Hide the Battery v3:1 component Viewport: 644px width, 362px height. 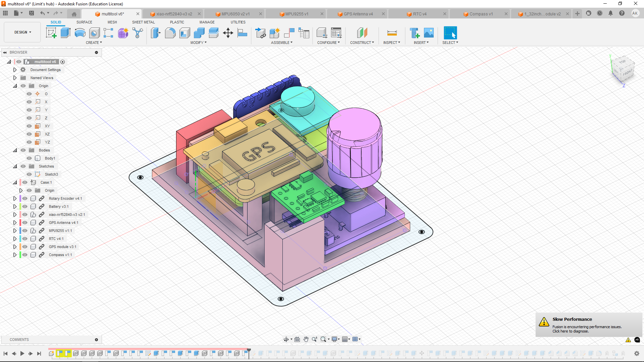click(x=25, y=206)
